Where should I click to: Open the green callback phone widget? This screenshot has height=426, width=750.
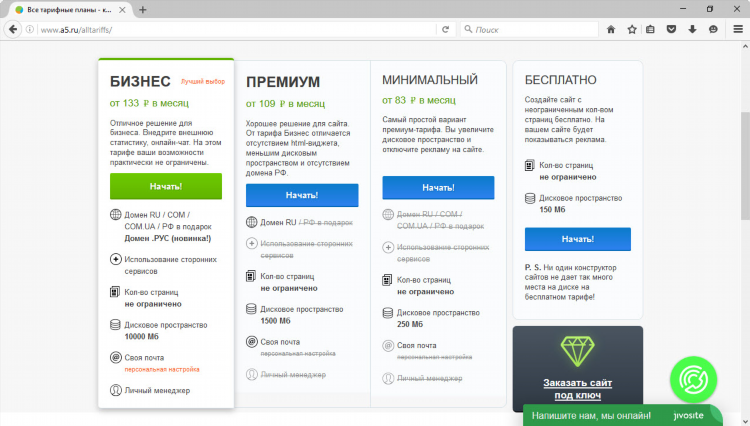coord(694,380)
